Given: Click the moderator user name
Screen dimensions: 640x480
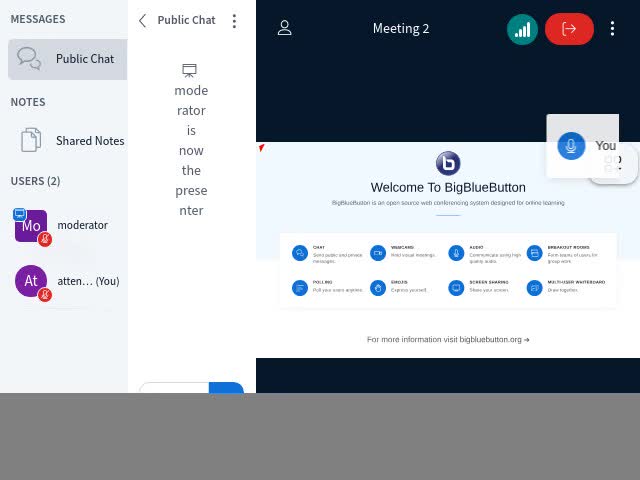Looking at the screenshot, I should click(x=82, y=225).
